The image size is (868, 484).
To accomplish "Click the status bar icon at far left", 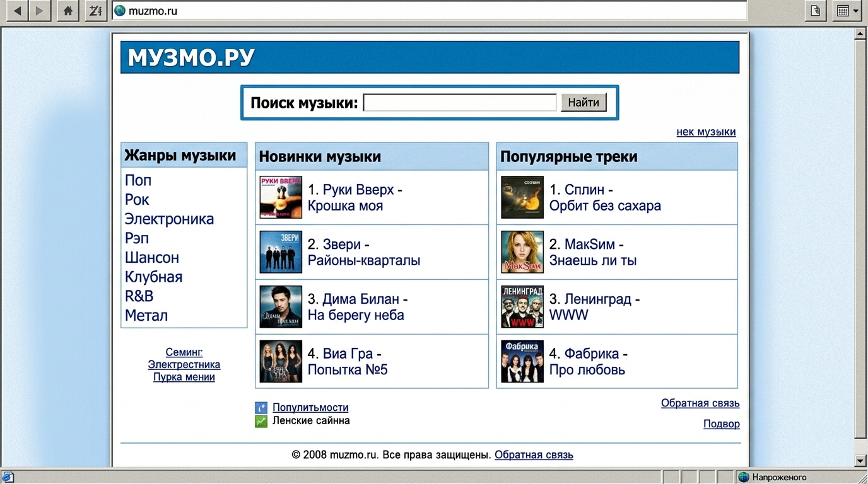I will point(8,477).
